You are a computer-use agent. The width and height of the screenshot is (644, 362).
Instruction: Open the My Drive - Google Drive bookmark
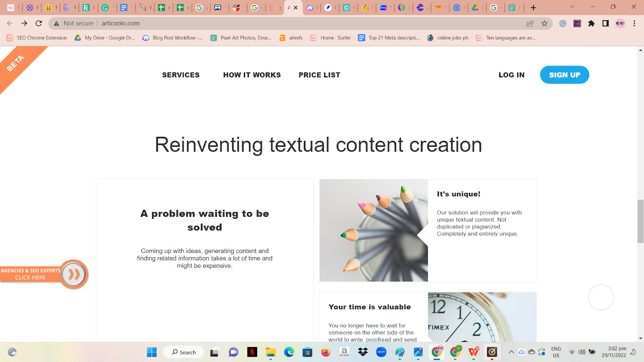click(x=105, y=38)
